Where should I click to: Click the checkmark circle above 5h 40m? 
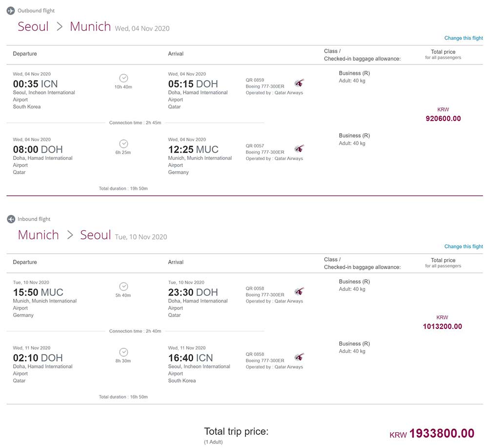pyautogui.click(x=123, y=287)
